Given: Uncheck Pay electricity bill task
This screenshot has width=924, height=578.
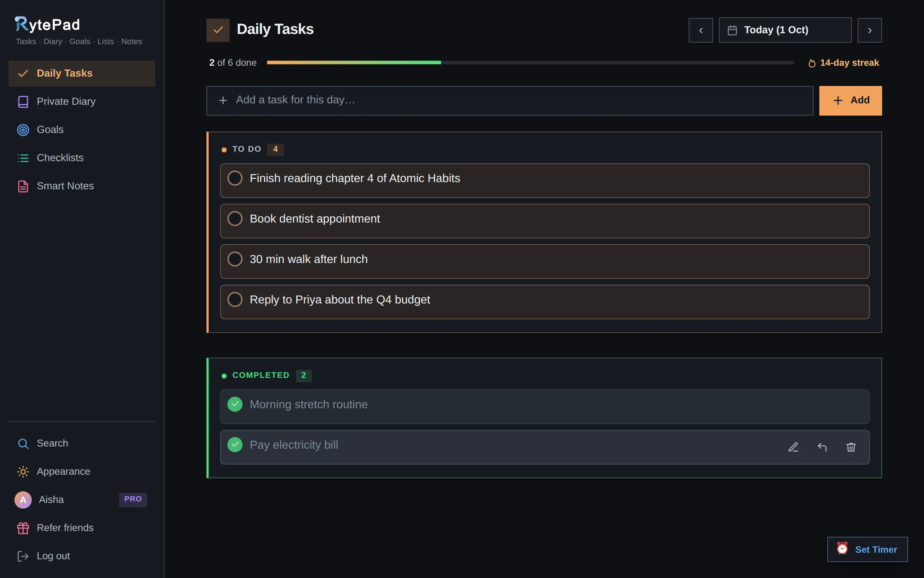Looking at the screenshot, I should pyautogui.click(x=235, y=445).
